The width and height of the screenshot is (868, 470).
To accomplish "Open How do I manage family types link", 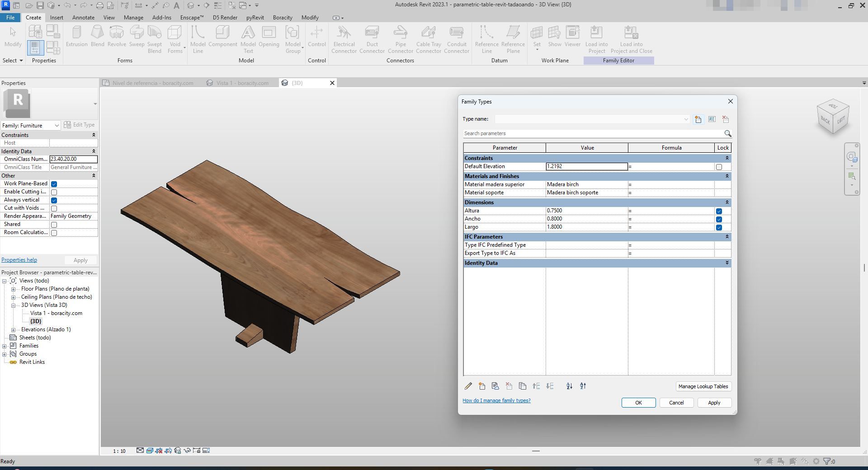I will pos(496,400).
